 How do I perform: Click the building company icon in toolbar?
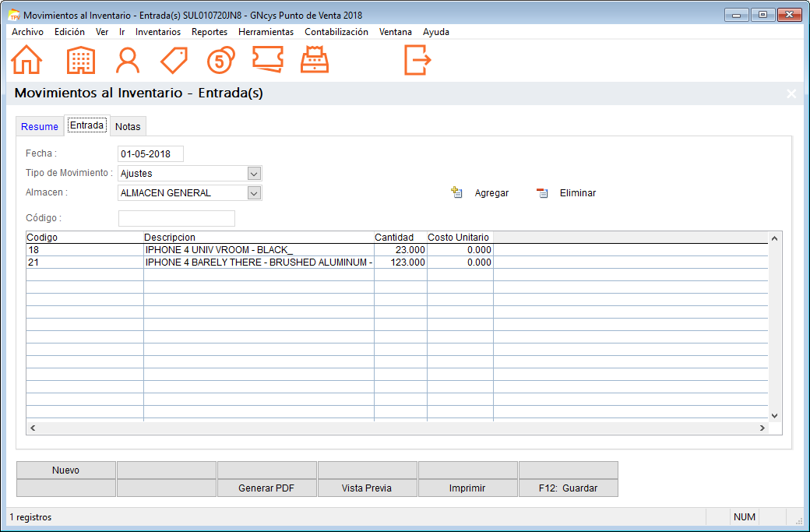click(80, 60)
